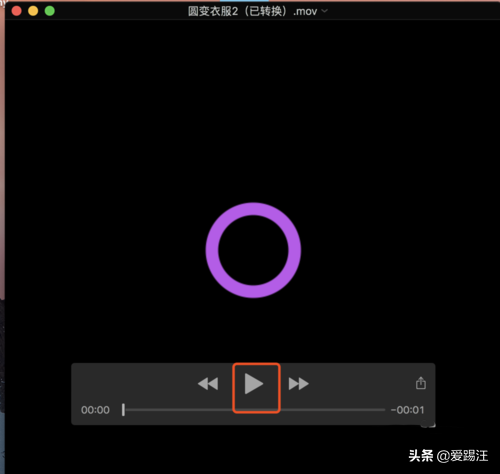Click the playhead marker on the scrubber
The width and height of the screenshot is (500, 474).
[x=123, y=410]
